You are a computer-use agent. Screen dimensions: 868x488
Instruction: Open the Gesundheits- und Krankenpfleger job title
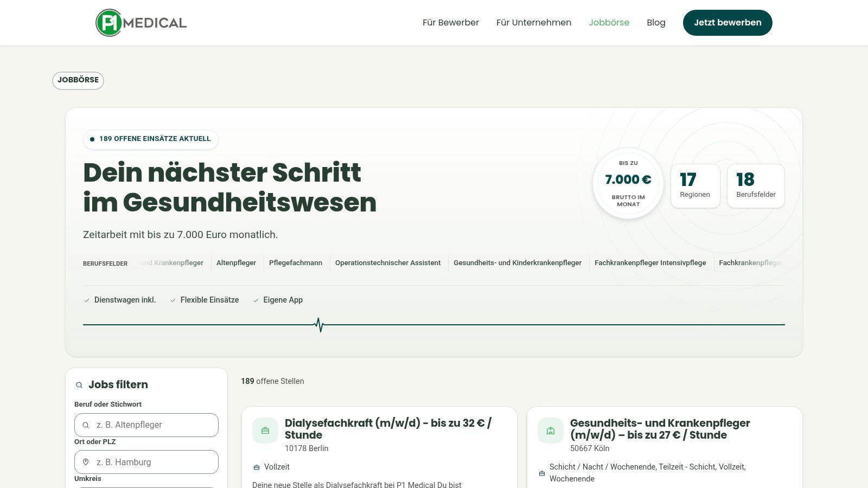click(660, 429)
